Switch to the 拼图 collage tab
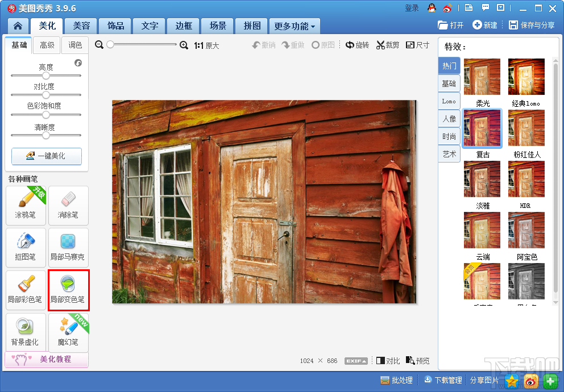The image size is (564, 392). click(252, 26)
